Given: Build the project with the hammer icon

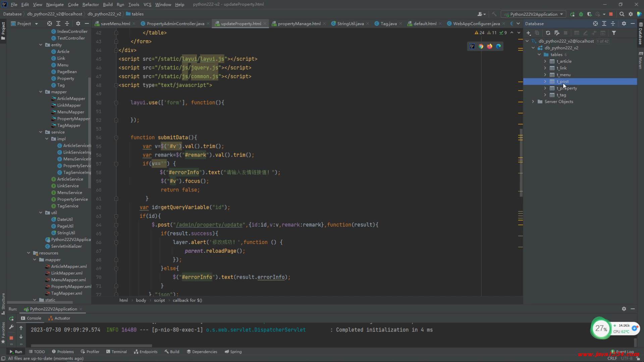Looking at the screenshot, I should 494,14.
